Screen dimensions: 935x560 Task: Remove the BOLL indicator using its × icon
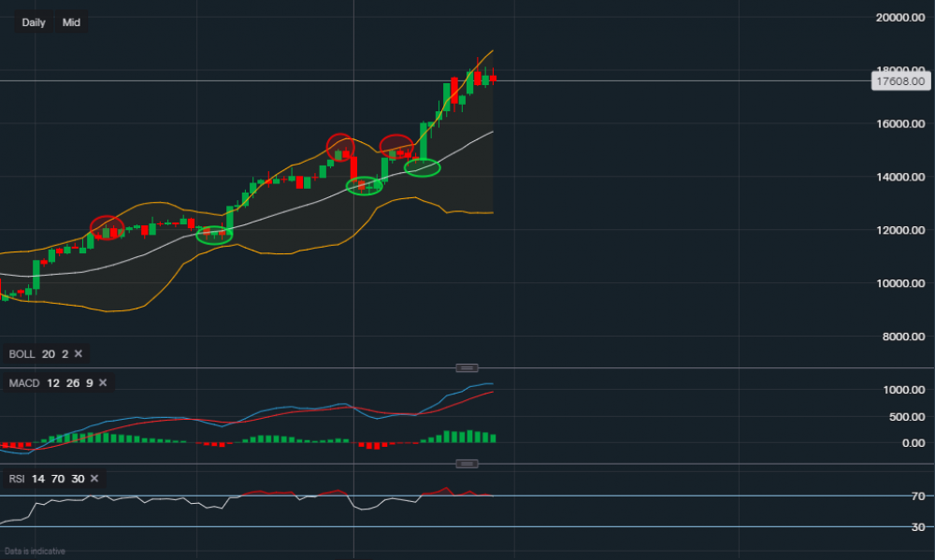(78, 354)
